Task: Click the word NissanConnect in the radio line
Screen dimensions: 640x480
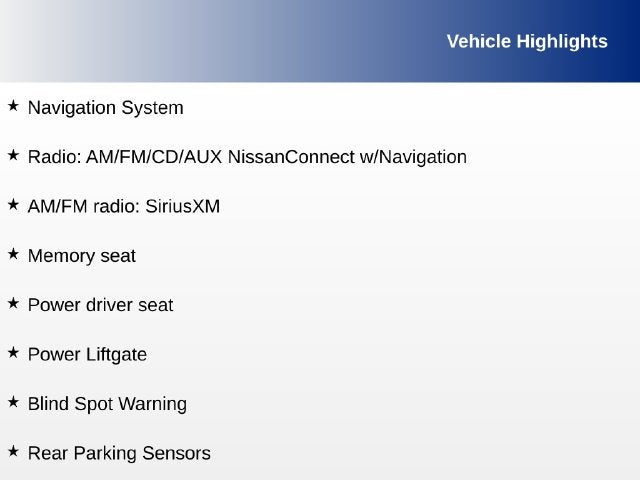Action: 291,157
